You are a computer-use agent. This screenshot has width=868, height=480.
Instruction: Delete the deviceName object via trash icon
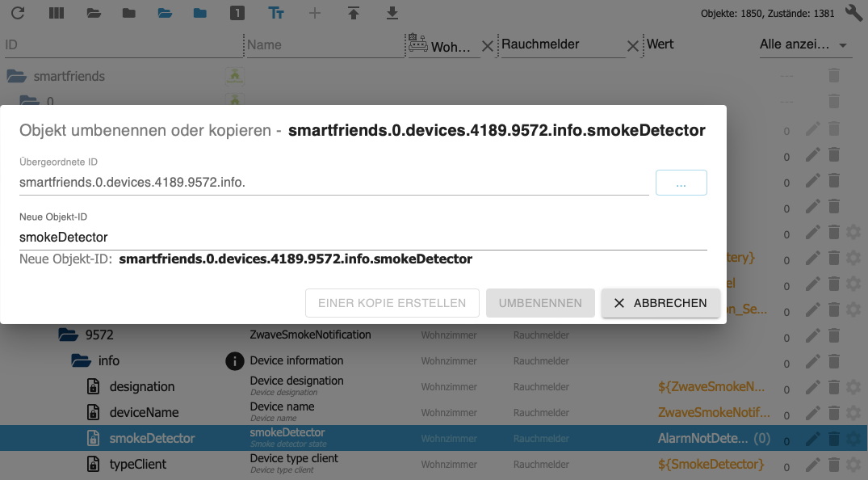click(x=834, y=413)
